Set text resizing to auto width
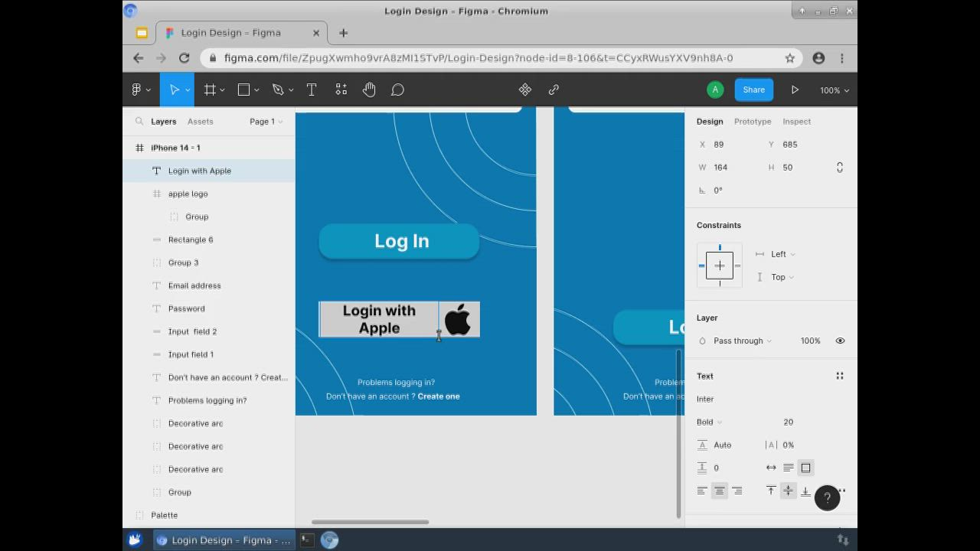 771,468
